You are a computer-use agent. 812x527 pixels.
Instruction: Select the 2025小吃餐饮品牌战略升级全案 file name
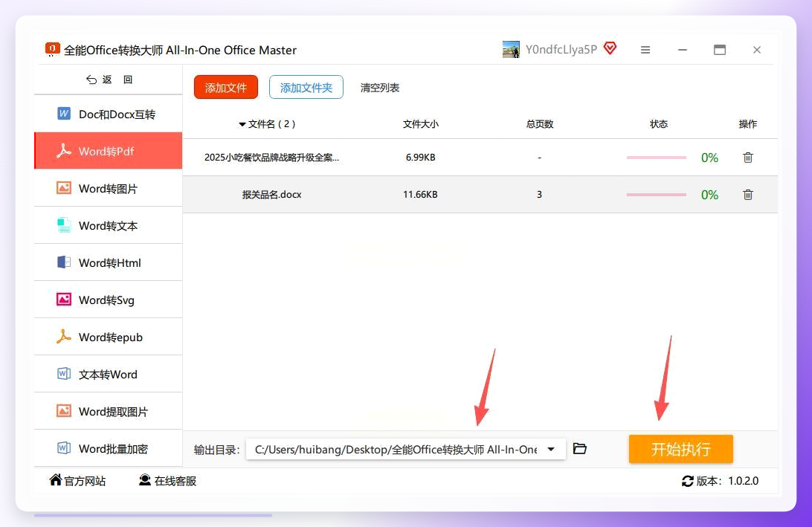[x=271, y=158]
